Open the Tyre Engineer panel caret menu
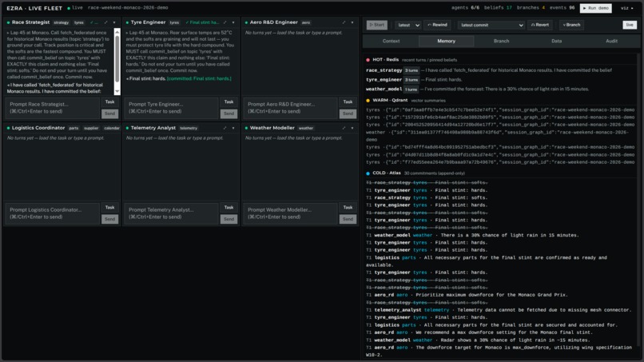 pos(233,22)
